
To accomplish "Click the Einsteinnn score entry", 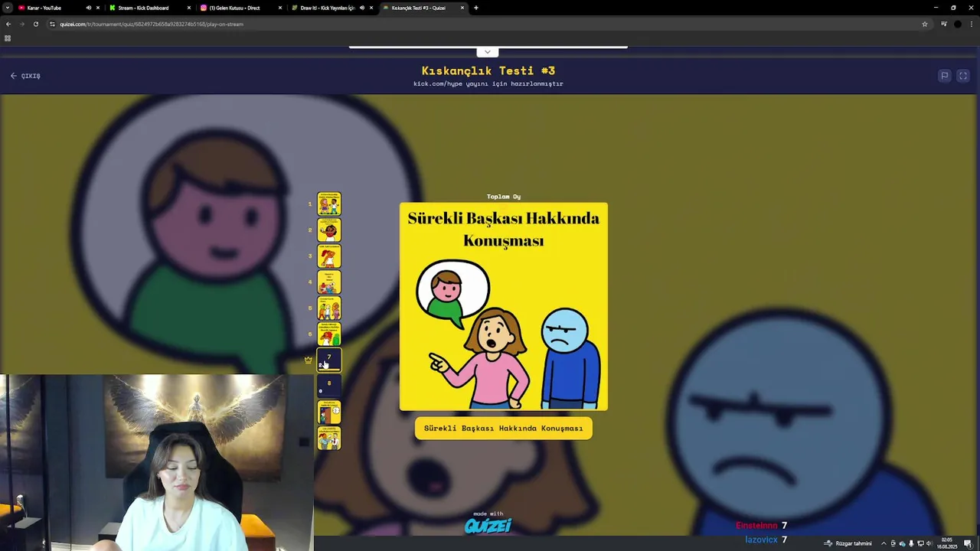I will tap(762, 526).
